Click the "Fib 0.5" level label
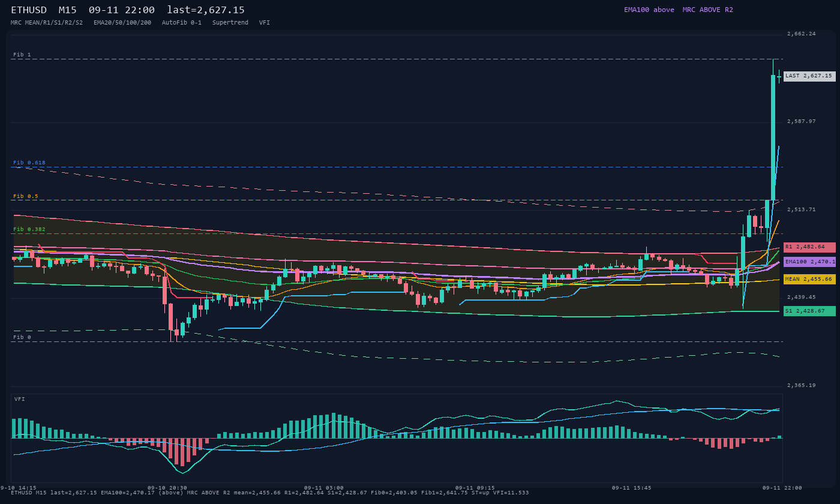This screenshot has height=504, width=840. coord(26,196)
